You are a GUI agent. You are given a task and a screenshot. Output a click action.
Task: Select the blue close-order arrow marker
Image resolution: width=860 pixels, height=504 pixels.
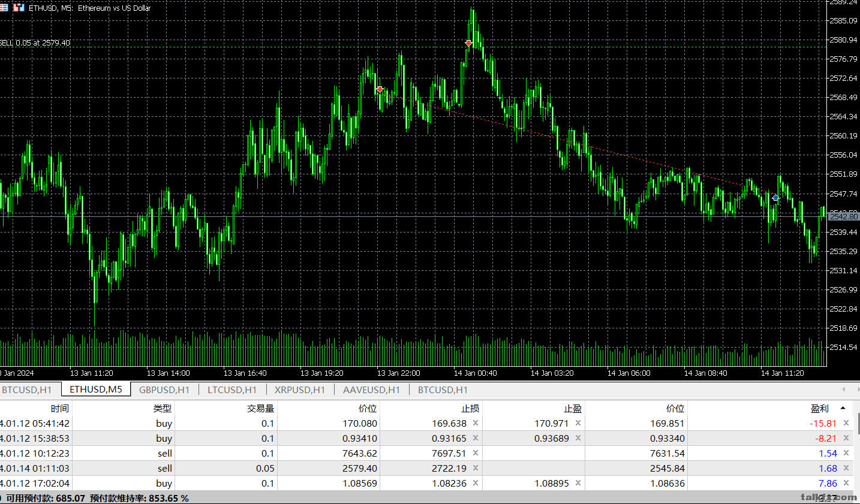[775, 198]
